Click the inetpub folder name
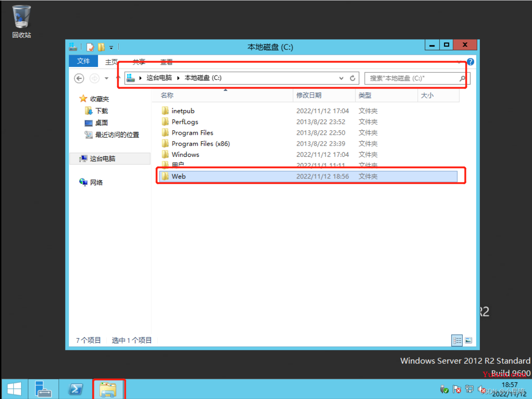 coord(183,111)
